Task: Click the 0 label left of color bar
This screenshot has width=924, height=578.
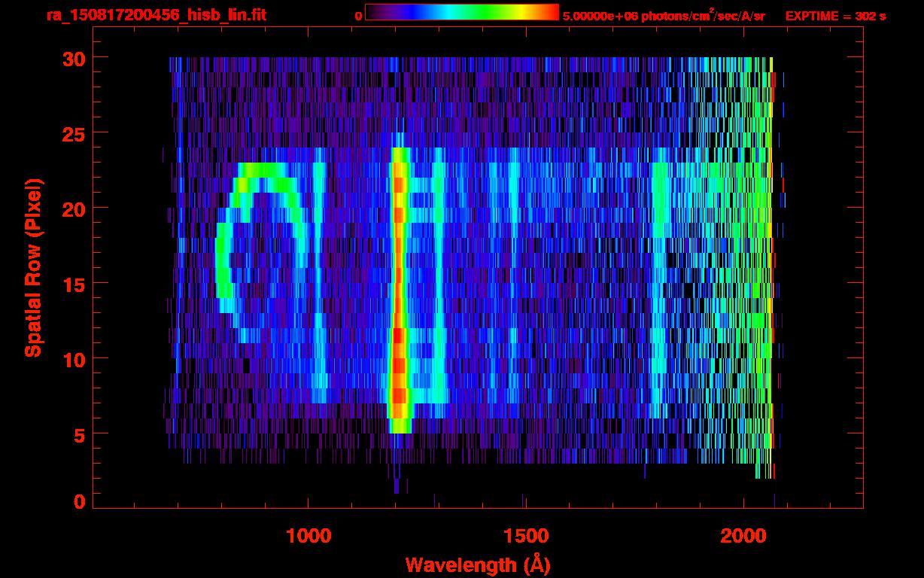Action: click(358, 16)
